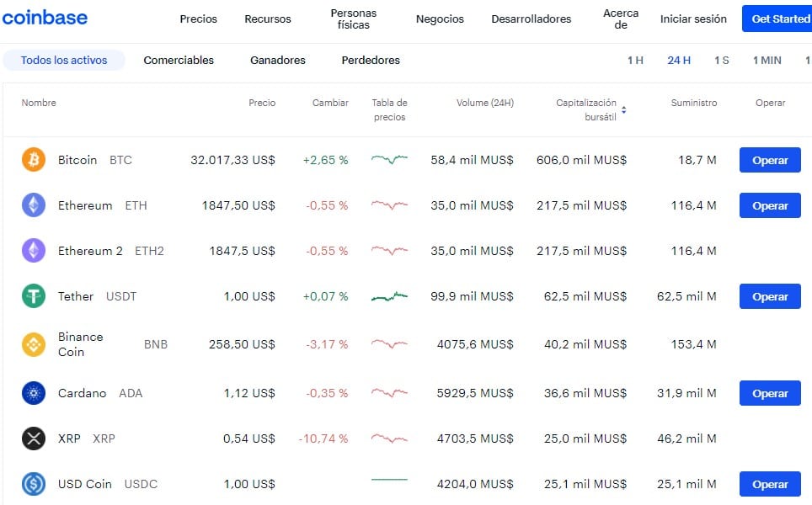Screen dimensions: 812x505
Task: Open the Personas físicas menu
Action: (354, 19)
